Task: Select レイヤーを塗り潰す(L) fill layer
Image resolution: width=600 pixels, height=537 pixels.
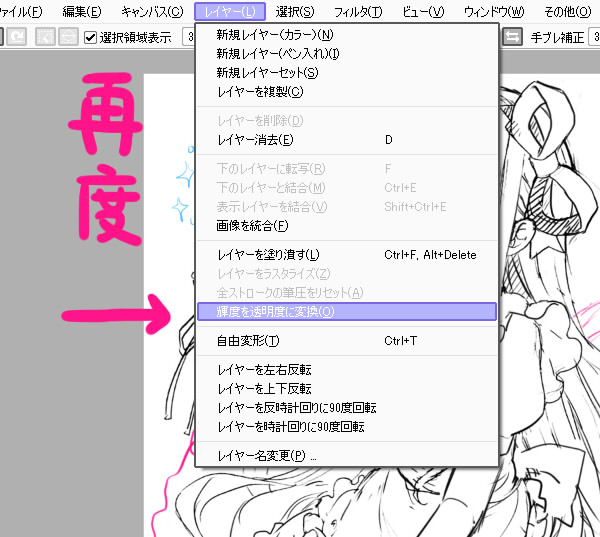Action: [x=347, y=255]
